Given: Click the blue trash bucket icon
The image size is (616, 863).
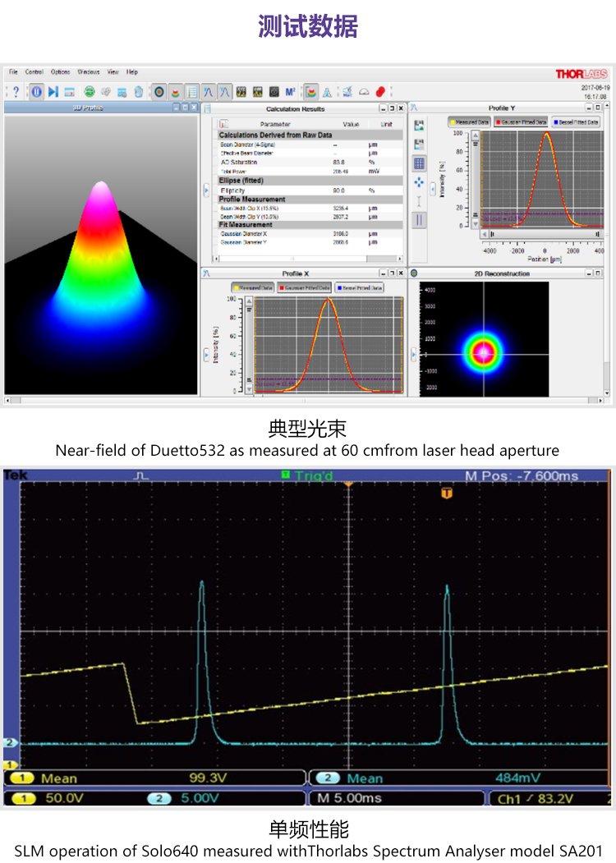Looking at the screenshot, I should click(139, 92).
